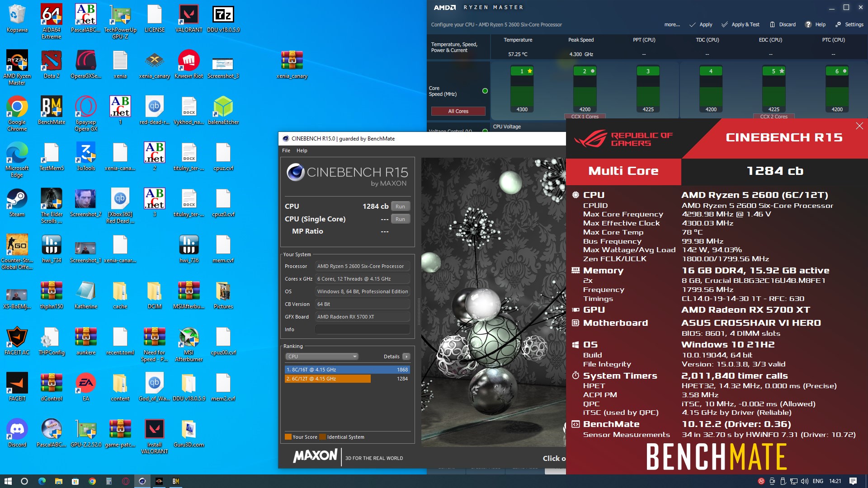Screen dimensions: 868x488
Task: Open AIDA64 Extreme desktop icon
Action: click(52, 21)
